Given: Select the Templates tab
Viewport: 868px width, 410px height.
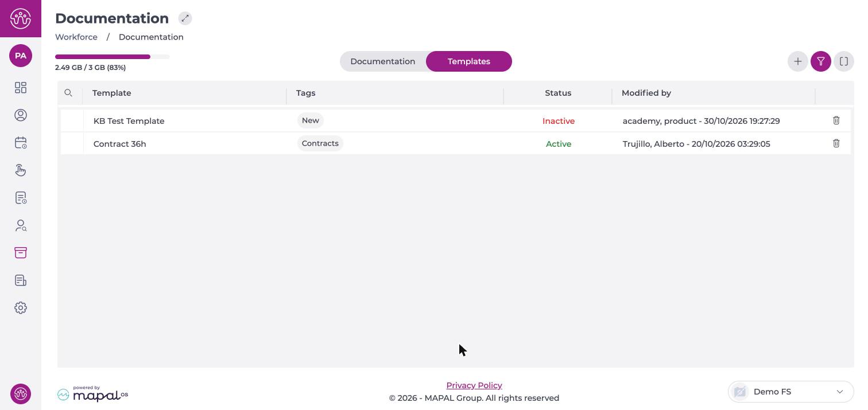Looking at the screenshot, I should click(469, 61).
